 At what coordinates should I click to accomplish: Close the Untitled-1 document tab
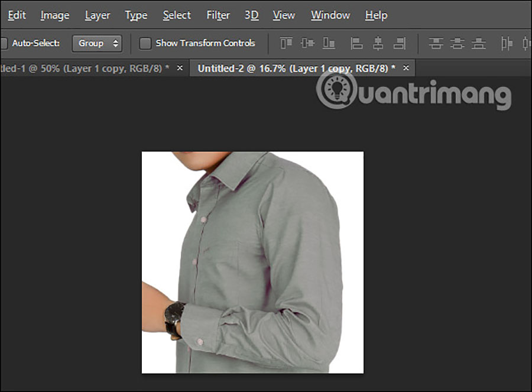coord(180,68)
